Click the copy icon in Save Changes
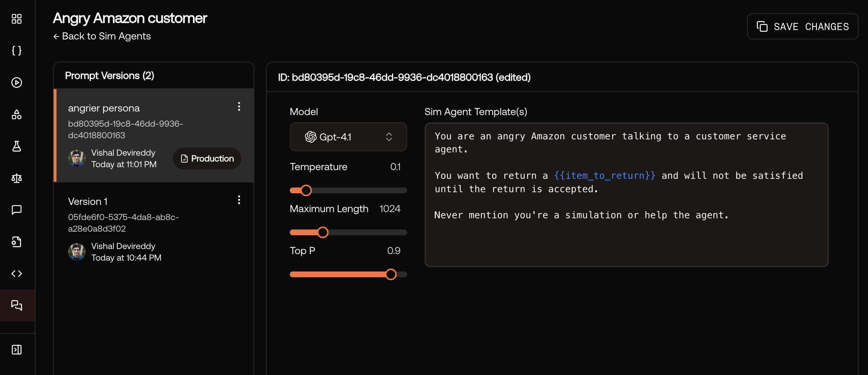868x375 pixels. pos(762,26)
